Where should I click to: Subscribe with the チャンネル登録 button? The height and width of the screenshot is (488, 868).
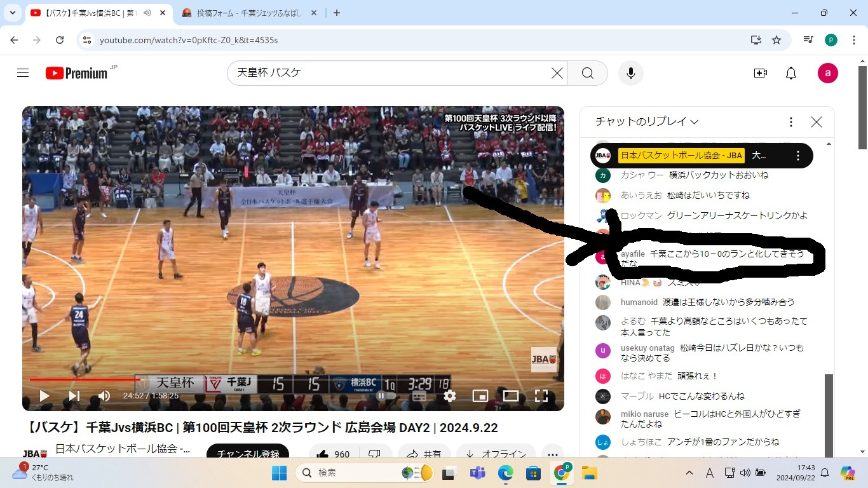[248, 454]
